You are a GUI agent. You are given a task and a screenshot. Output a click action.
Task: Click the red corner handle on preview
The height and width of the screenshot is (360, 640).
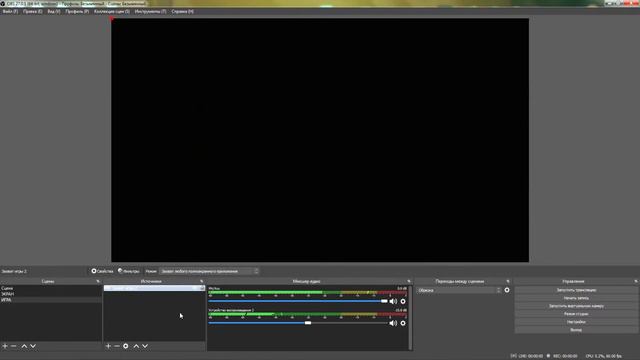(112, 19)
